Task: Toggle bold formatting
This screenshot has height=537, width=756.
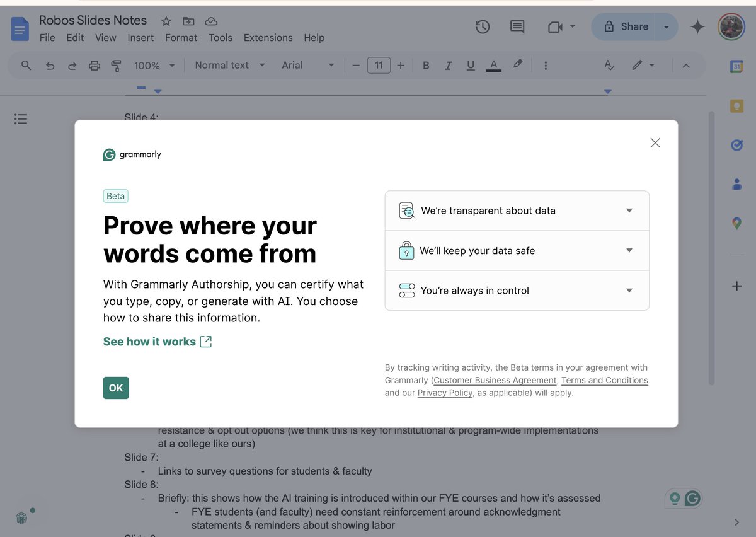Action: [426, 65]
